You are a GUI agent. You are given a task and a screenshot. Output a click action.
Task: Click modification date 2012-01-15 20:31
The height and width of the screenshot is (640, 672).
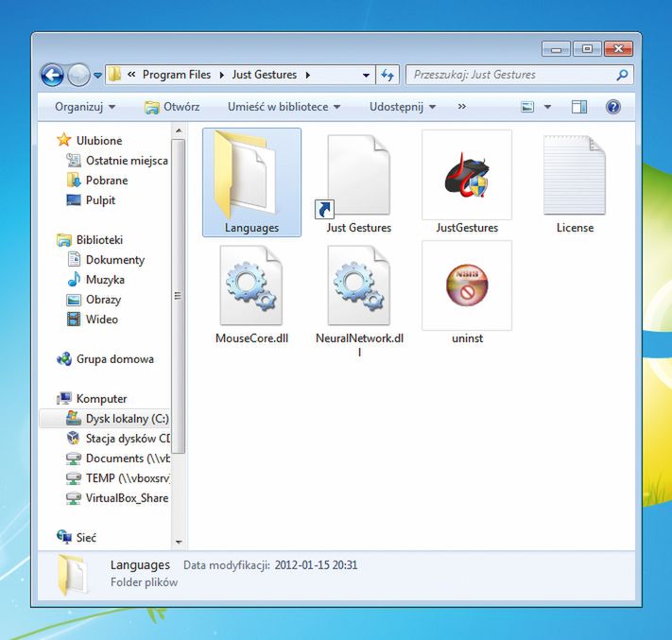(316, 565)
